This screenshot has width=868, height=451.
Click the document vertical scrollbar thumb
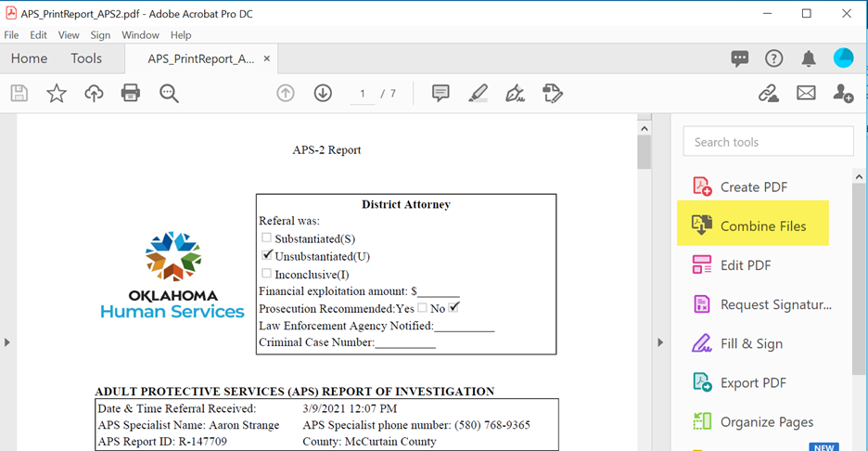[x=644, y=152]
